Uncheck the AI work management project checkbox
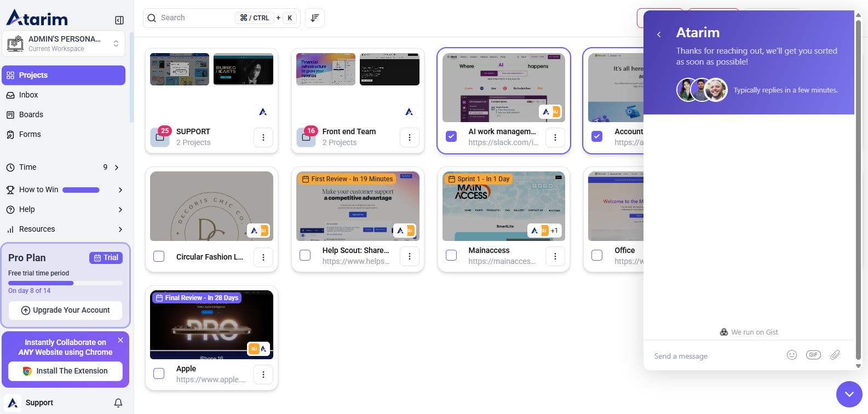The image size is (868, 414). tap(451, 136)
